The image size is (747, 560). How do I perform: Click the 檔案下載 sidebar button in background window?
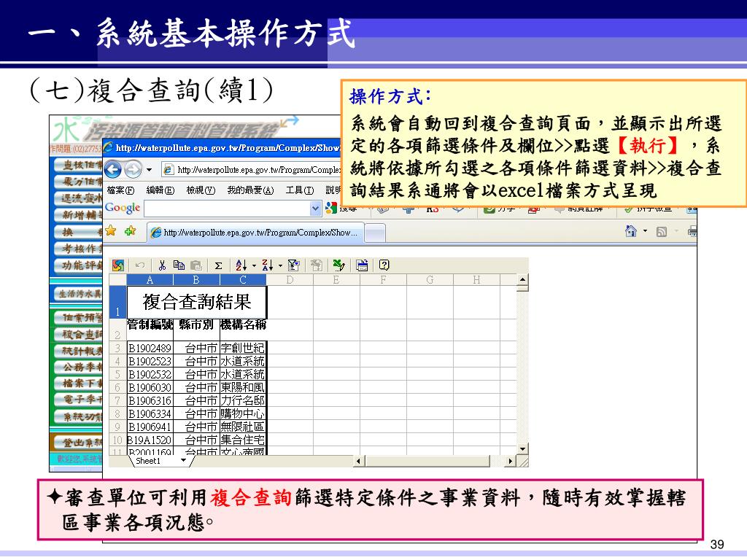point(77,382)
